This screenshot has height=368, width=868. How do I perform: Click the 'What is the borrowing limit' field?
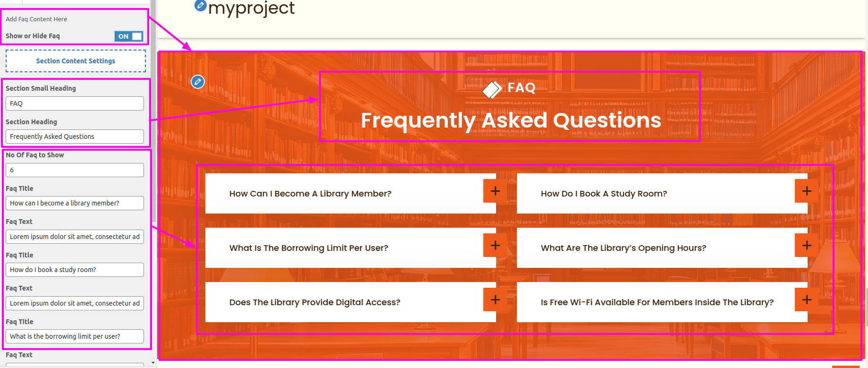(x=75, y=336)
